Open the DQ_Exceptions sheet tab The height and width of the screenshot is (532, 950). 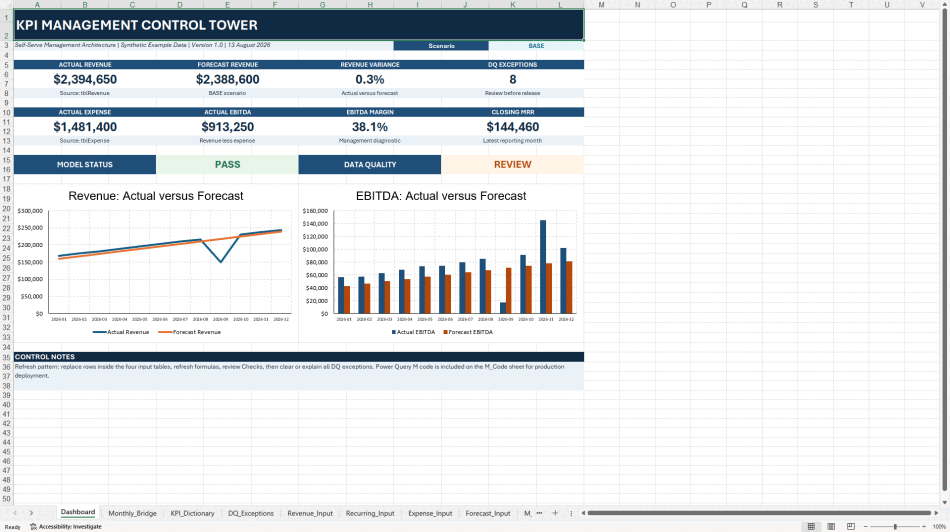(x=251, y=513)
